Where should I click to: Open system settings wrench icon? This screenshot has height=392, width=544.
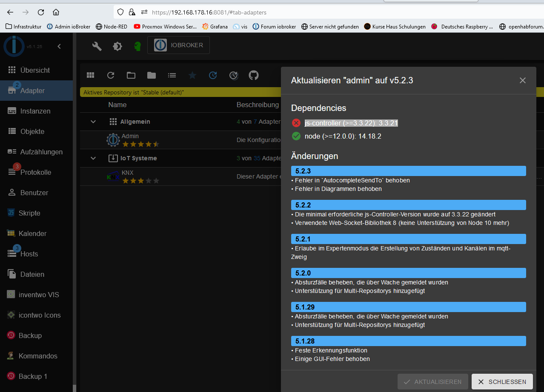click(97, 46)
